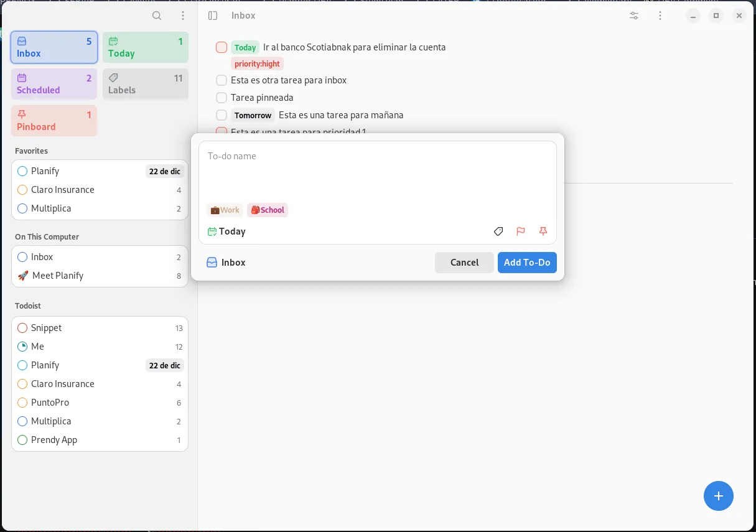
Task: Click the label tag icon in dialog
Action: [498, 231]
